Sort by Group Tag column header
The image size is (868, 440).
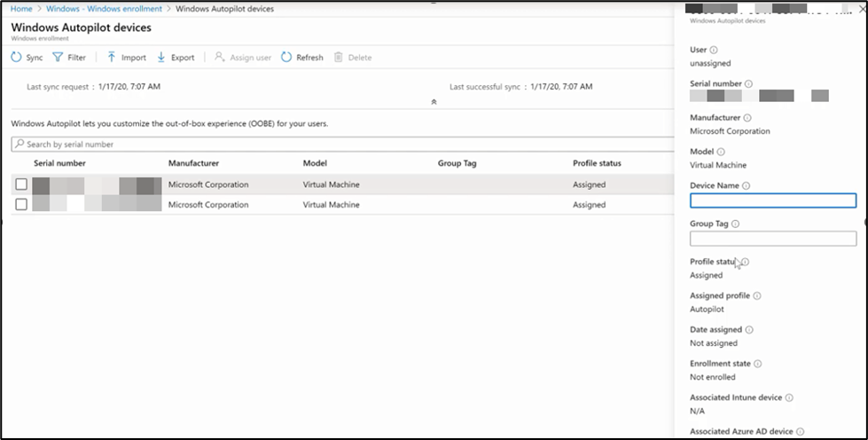pyautogui.click(x=457, y=163)
